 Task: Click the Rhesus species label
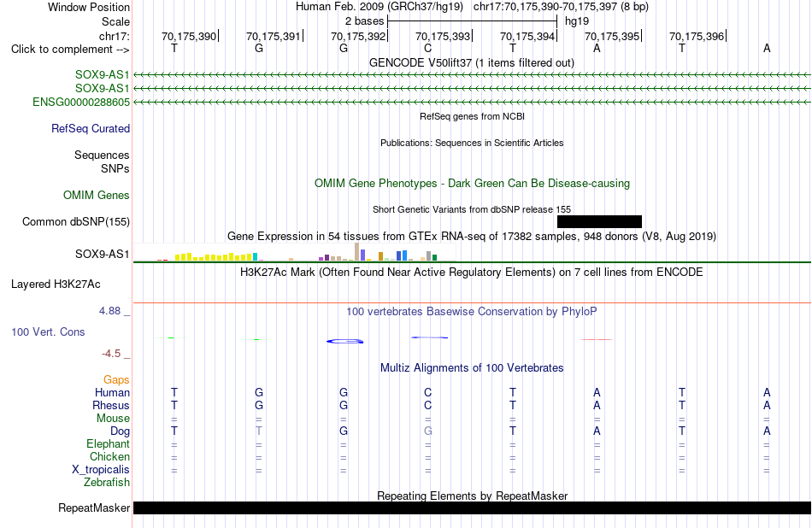coord(111,405)
